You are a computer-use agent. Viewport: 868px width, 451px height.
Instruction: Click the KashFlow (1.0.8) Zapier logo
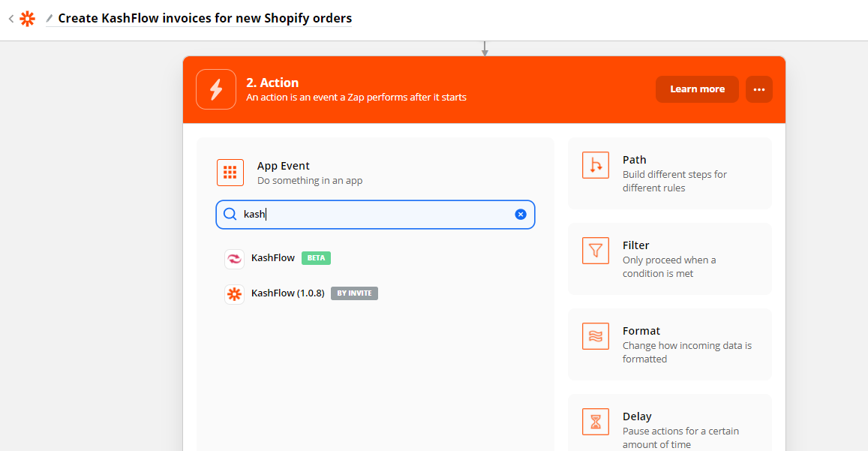tap(234, 294)
